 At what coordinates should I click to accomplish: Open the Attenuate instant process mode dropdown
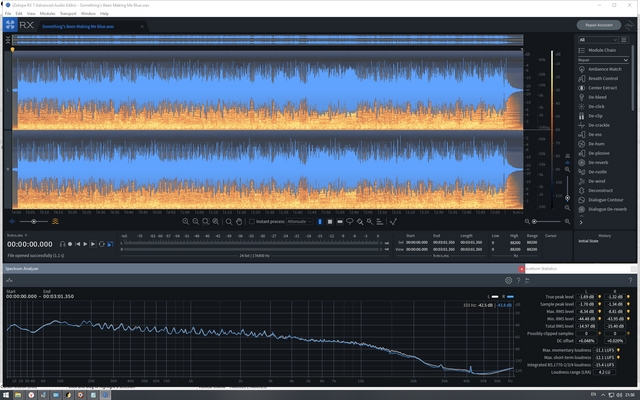point(300,221)
